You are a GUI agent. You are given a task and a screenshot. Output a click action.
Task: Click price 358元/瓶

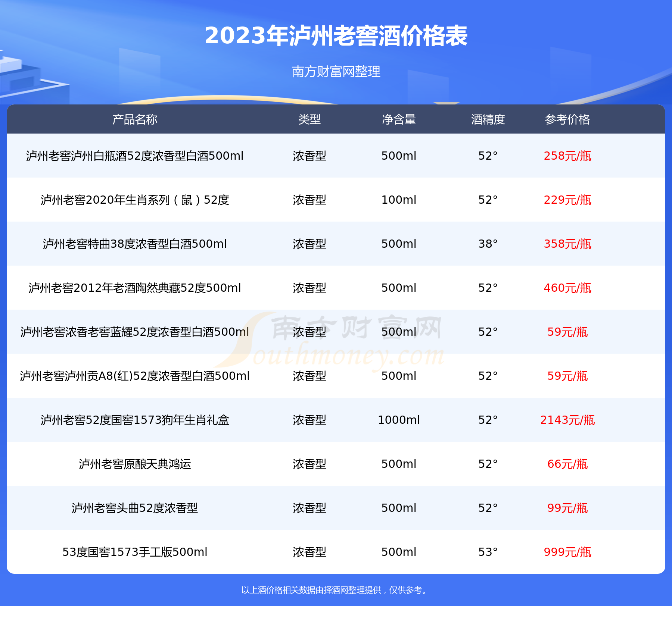(x=567, y=244)
